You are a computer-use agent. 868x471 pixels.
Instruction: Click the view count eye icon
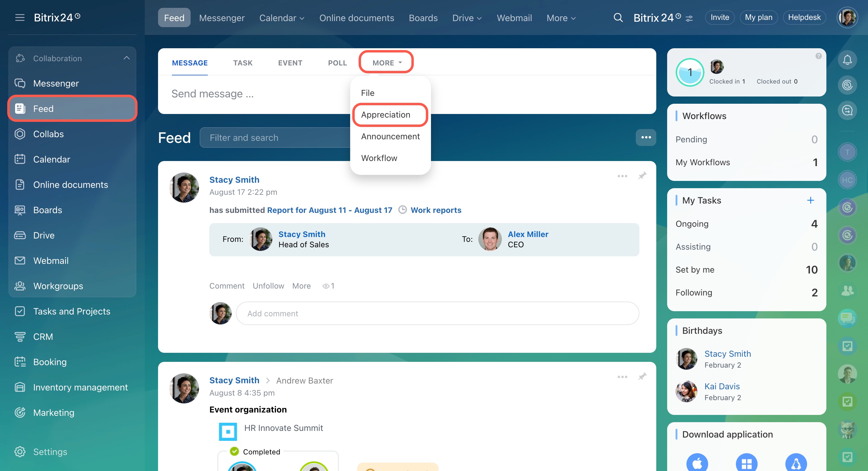pos(325,286)
